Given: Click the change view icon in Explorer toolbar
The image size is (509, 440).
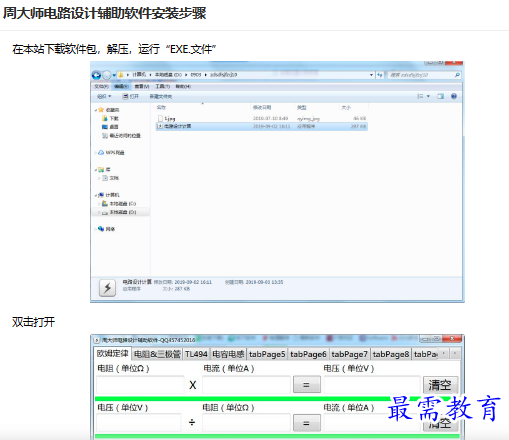Looking at the screenshot, I should [420, 96].
